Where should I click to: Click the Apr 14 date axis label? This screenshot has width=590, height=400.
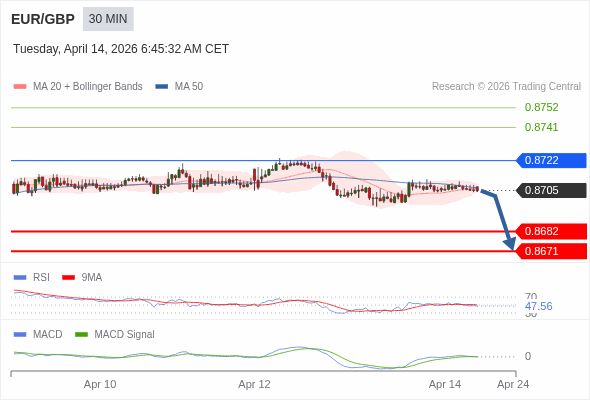pos(445,385)
